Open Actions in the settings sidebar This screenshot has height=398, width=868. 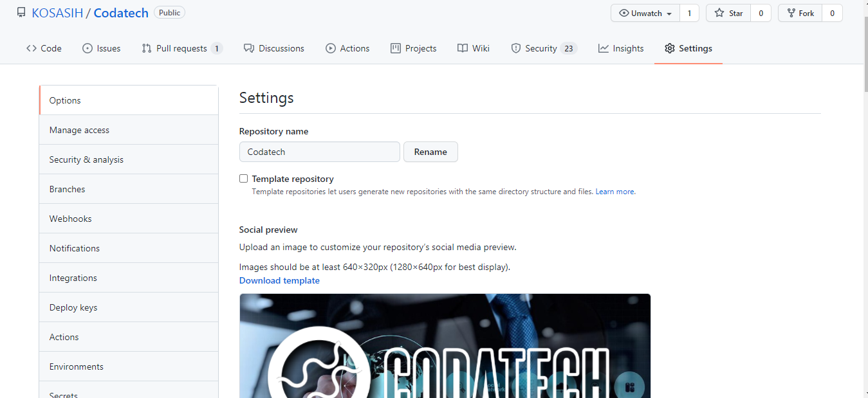pos(129,337)
